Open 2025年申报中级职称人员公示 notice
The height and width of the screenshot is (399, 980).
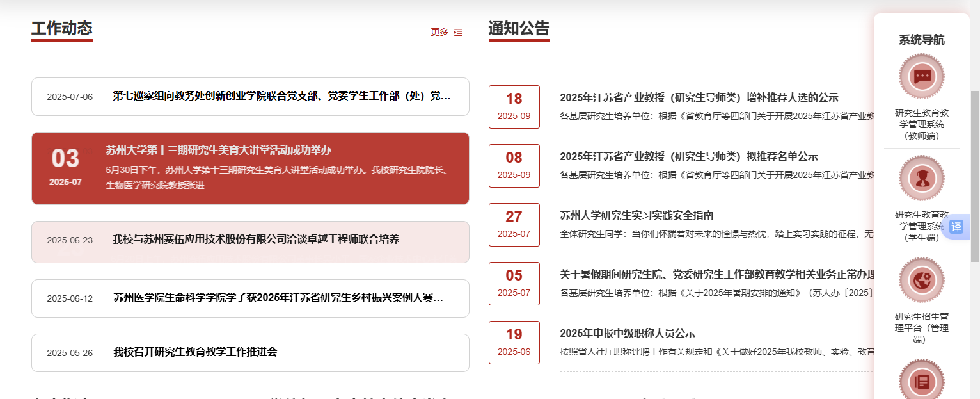click(627, 334)
